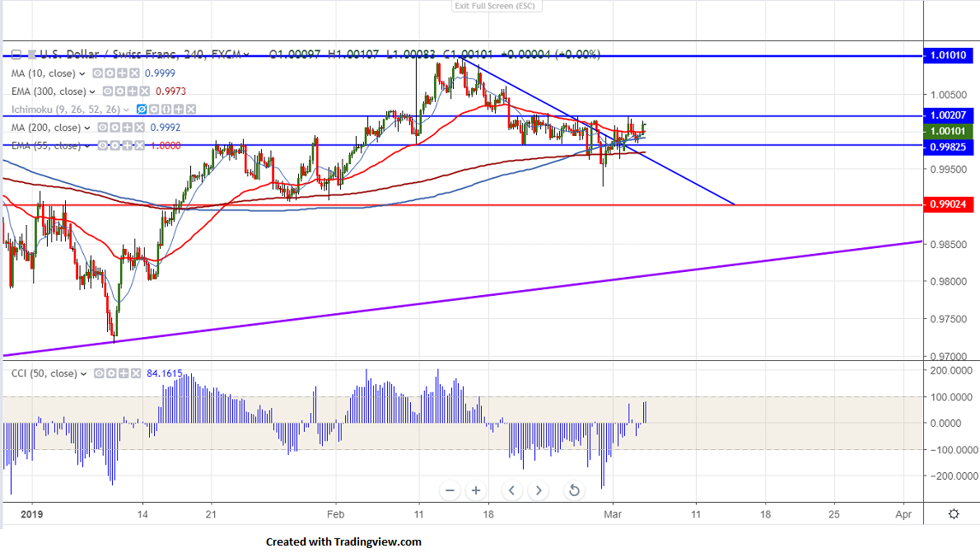Click the MA (200) value 0.9992
The image size is (980, 553).
click(166, 127)
